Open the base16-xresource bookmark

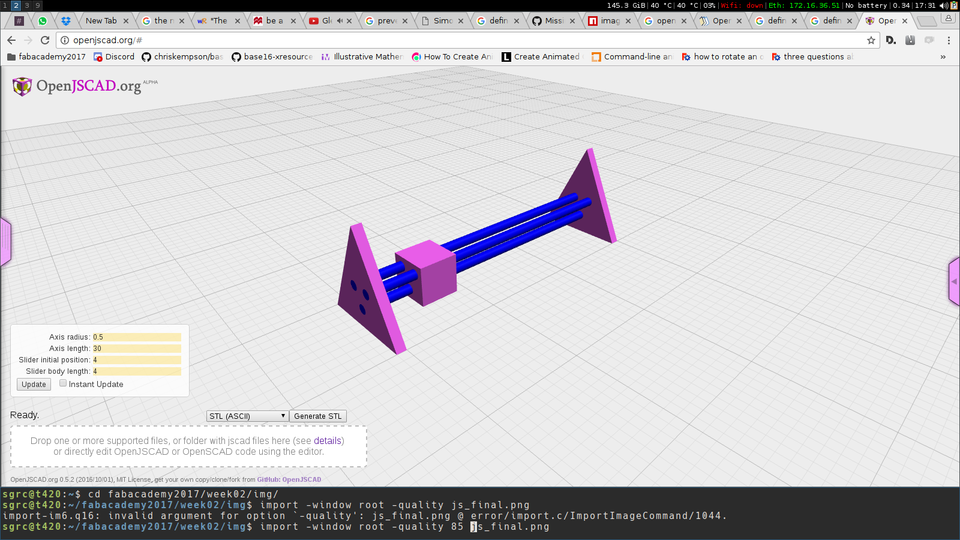coord(272,56)
